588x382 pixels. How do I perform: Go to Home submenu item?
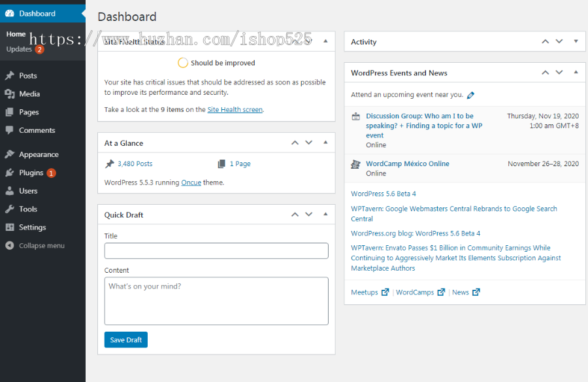(16, 34)
